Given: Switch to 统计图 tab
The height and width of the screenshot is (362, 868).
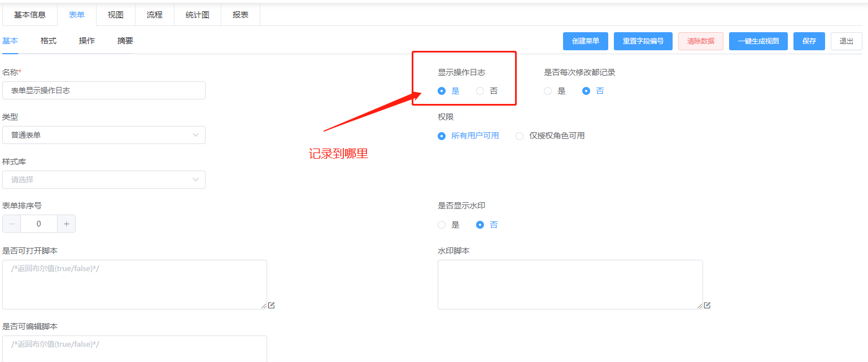Looking at the screenshot, I should tap(198, 15).
